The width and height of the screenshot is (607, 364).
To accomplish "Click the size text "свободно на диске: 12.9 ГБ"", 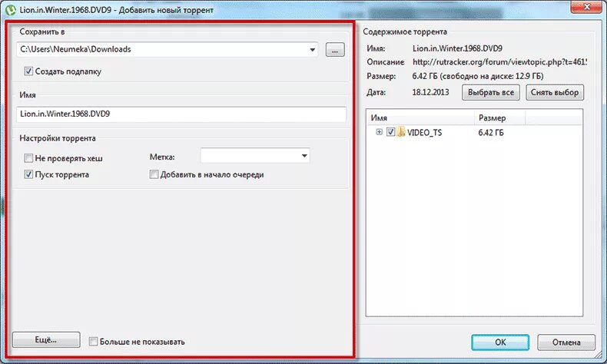I will click(x=493, y=76).
